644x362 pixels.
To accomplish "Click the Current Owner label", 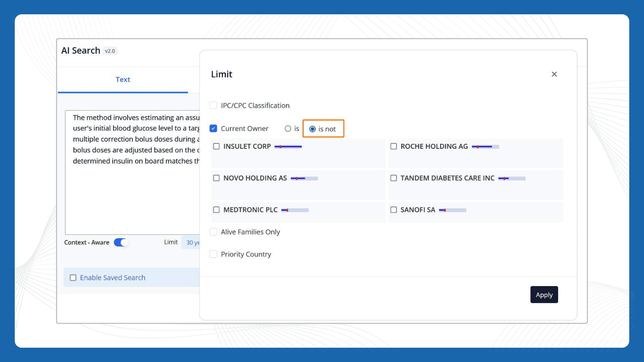I will pyautogui.click(x=245, y=129).
